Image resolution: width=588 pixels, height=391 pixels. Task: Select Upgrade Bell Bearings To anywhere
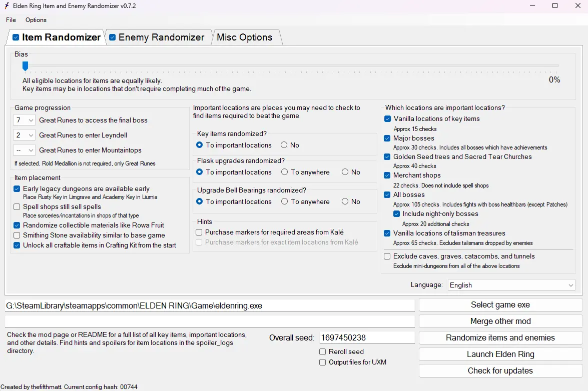click(x=285, y=201)
